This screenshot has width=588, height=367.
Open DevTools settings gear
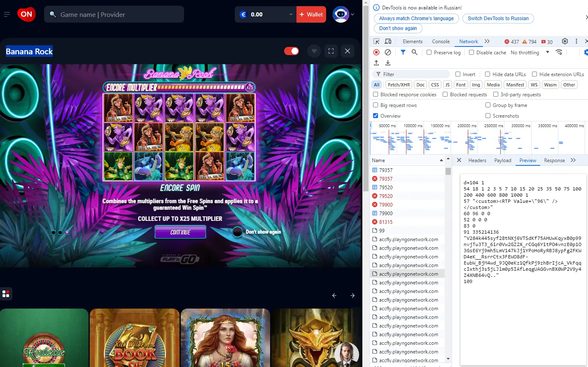tap(565, 42)
